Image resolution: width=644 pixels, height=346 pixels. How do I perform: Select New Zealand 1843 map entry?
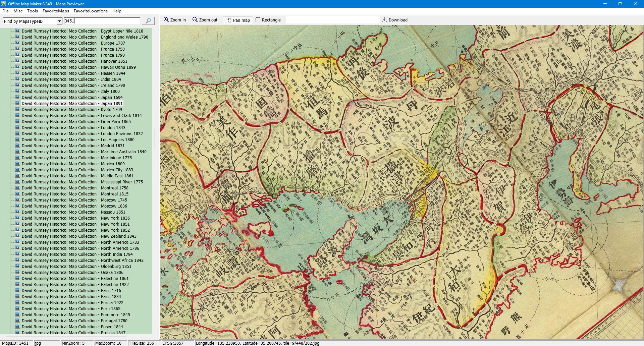(79, 236)
